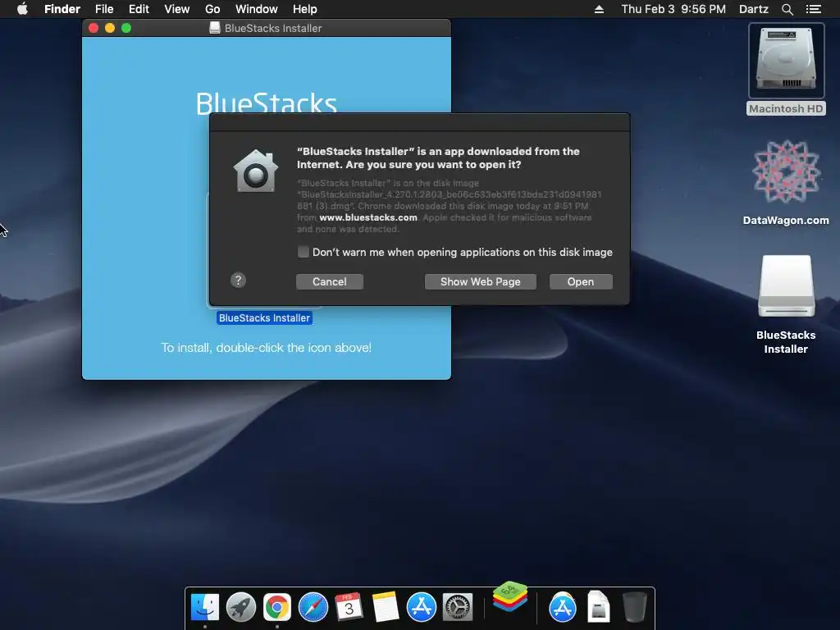840x630 pixels.
Task: Open Spotlight search magnifier
Action: point(787,9)
